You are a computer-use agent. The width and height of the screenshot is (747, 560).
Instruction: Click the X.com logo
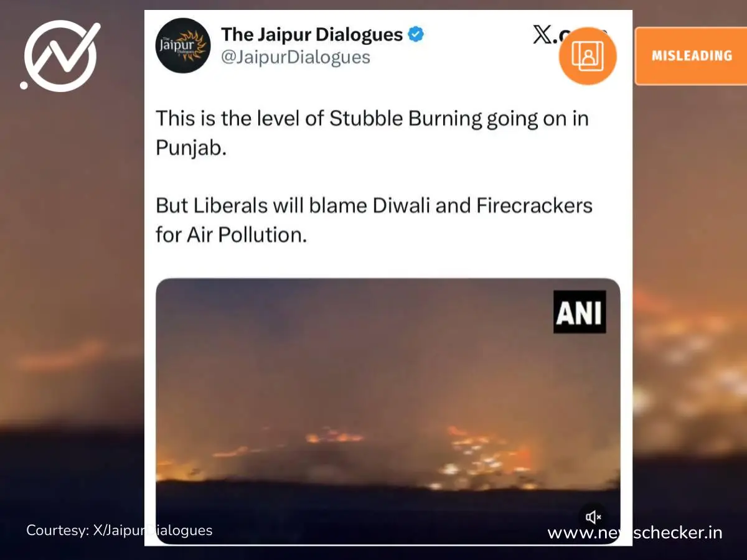click(570, 35)
